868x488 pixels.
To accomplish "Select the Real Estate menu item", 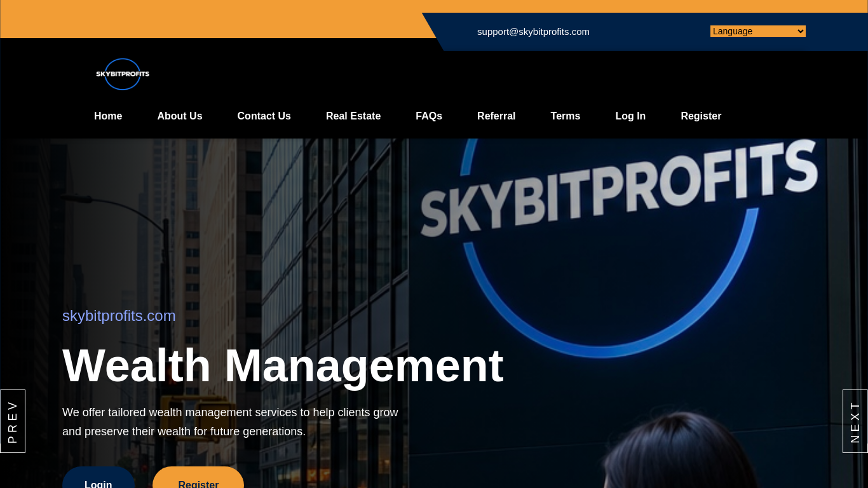I will coord(353,116).
